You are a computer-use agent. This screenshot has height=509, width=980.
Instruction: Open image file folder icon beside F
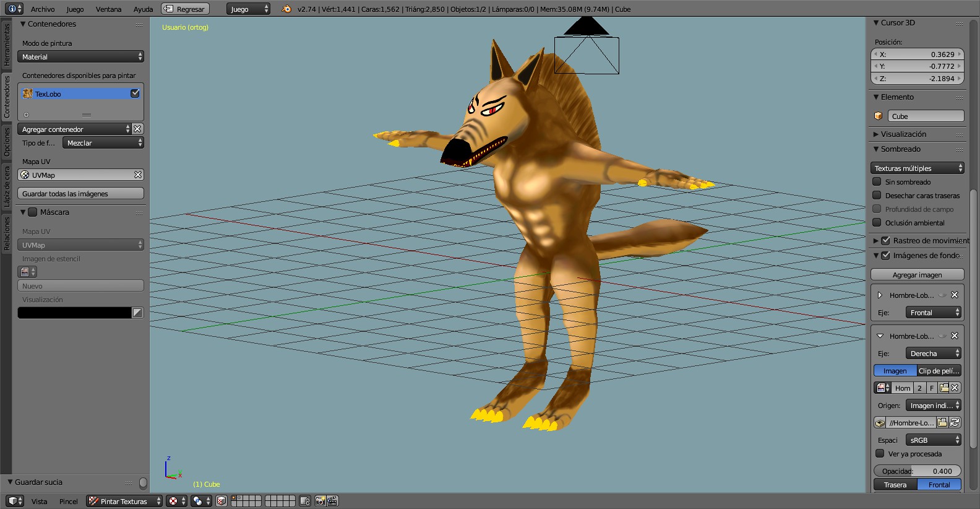click(x=944, y=388)
